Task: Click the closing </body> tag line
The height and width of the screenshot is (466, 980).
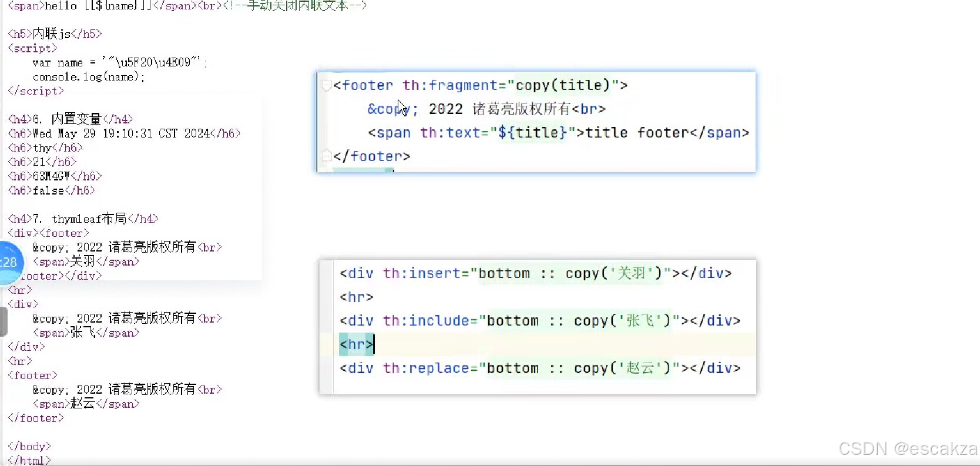Action: click(x=29, y=447)
